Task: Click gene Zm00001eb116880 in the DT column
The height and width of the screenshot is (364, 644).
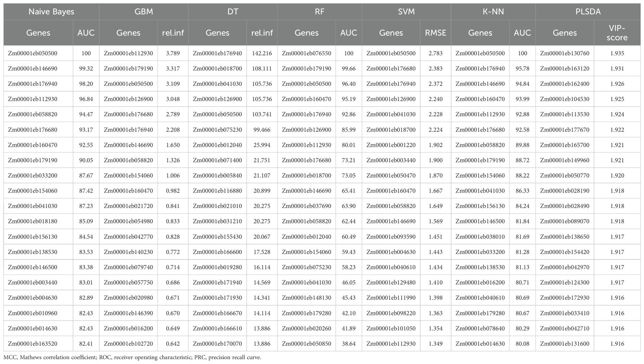Action: (x=217, y=191)
